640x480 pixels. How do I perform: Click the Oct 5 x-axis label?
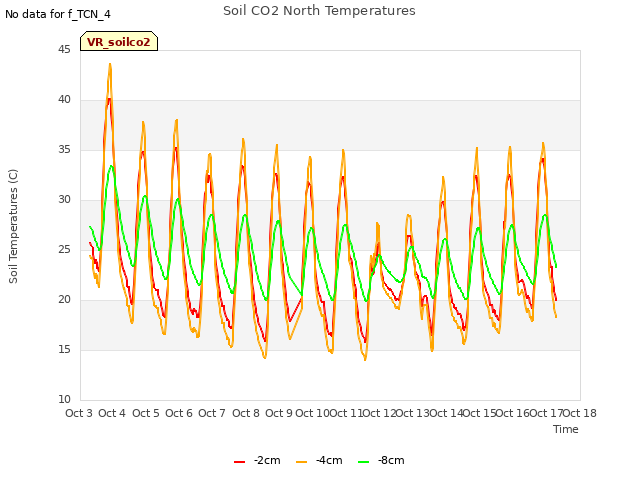(146, 413)
